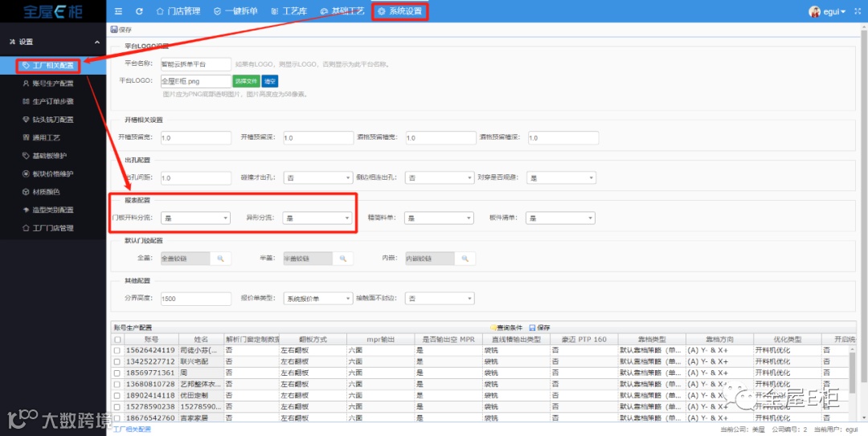
Task: Open 工厂相关配置 in the sidebar
Action: click(x=52, y=66)
